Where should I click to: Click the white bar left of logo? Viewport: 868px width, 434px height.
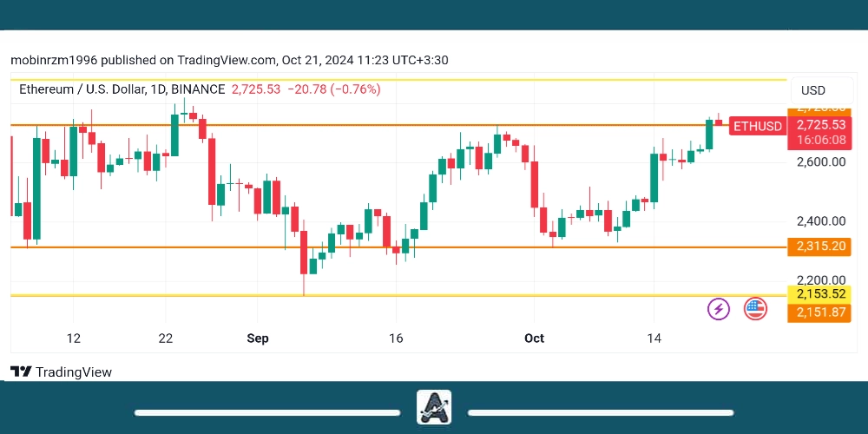267,412
